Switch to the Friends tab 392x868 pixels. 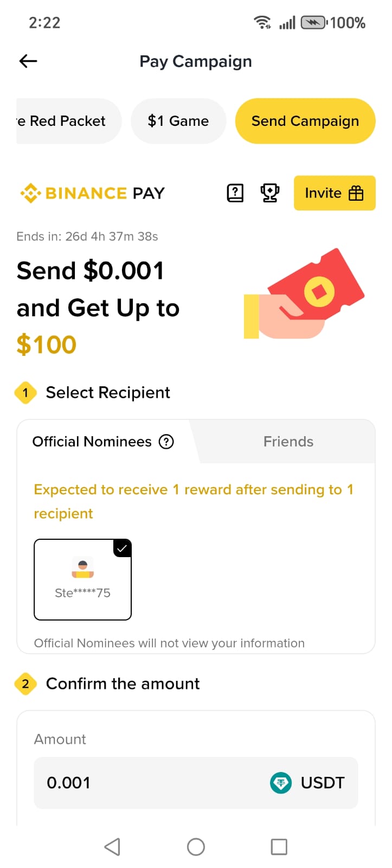[288, 442]
